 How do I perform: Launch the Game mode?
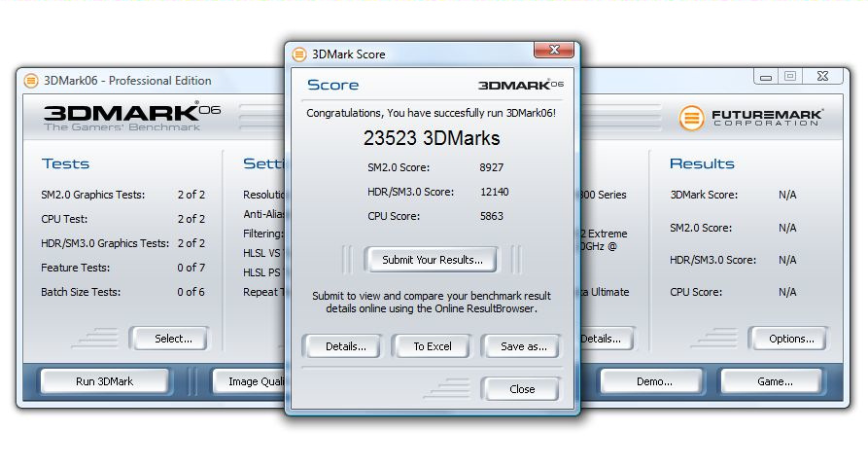774,381
